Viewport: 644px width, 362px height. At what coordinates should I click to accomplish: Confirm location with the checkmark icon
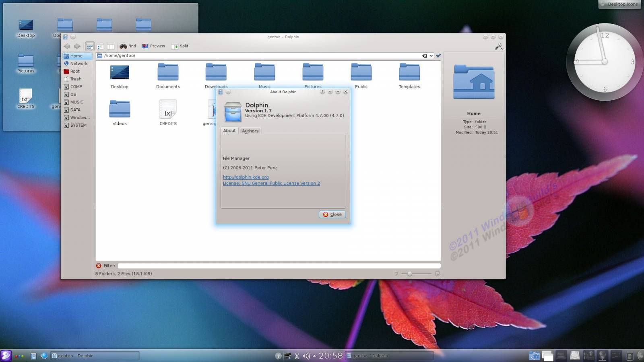(438, 56)
